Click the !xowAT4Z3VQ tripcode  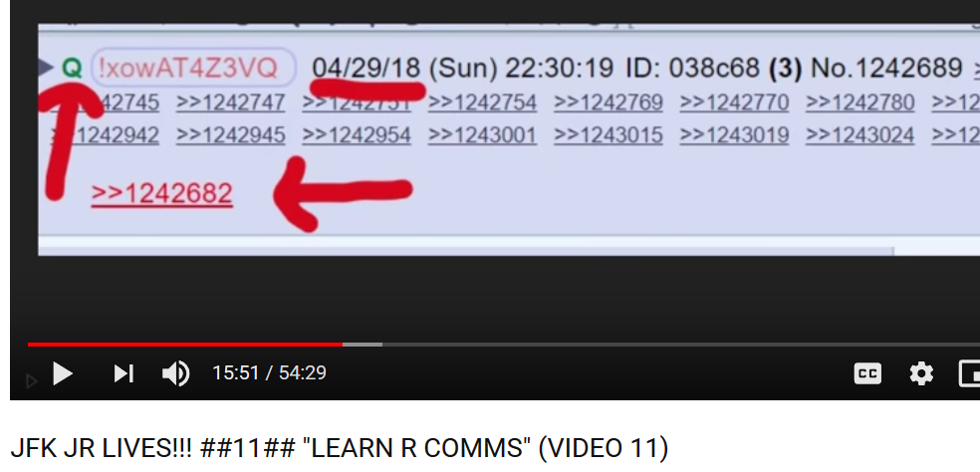[x=194, y=68]
